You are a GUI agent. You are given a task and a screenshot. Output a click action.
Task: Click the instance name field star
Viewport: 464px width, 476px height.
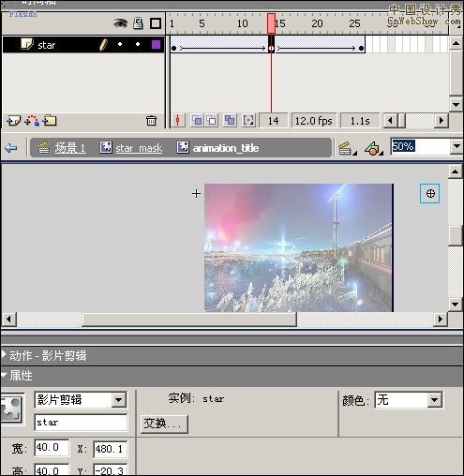pos(81,423)
